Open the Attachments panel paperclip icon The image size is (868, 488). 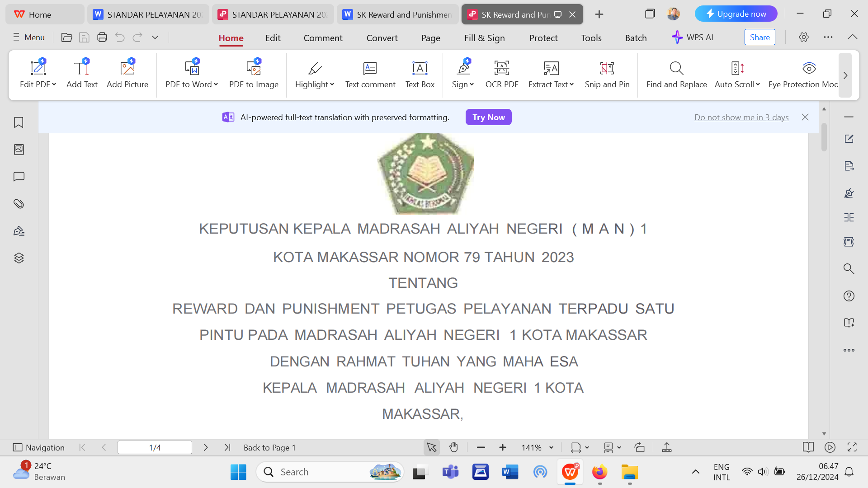[19, 204]
